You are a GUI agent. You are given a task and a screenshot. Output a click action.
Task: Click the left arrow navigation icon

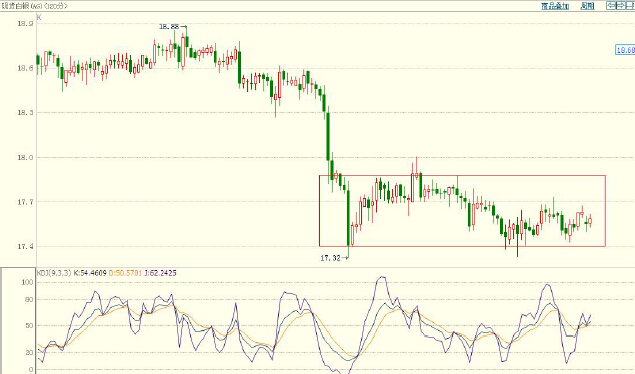pos(610,5)
